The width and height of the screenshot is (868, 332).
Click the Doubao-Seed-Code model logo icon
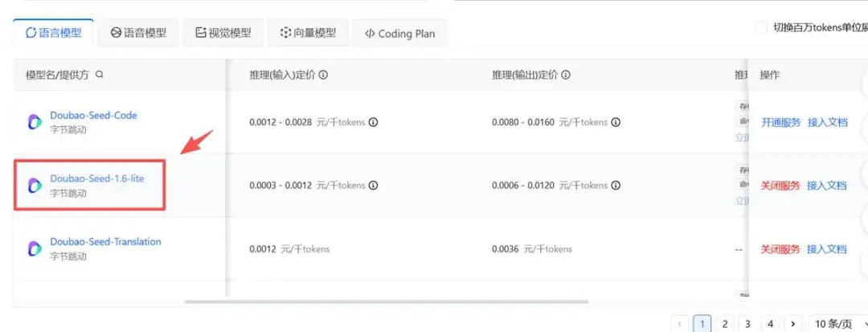tap(35, 122)
